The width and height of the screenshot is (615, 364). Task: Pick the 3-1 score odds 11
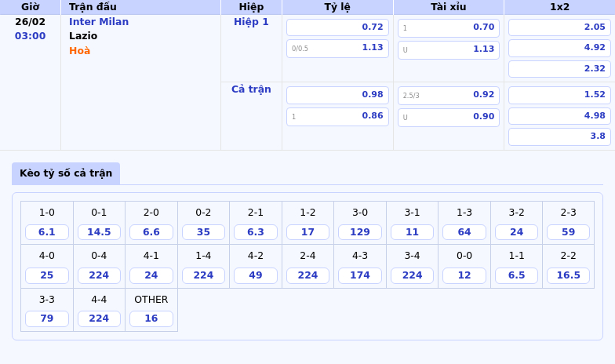click(x=413, y=232)
